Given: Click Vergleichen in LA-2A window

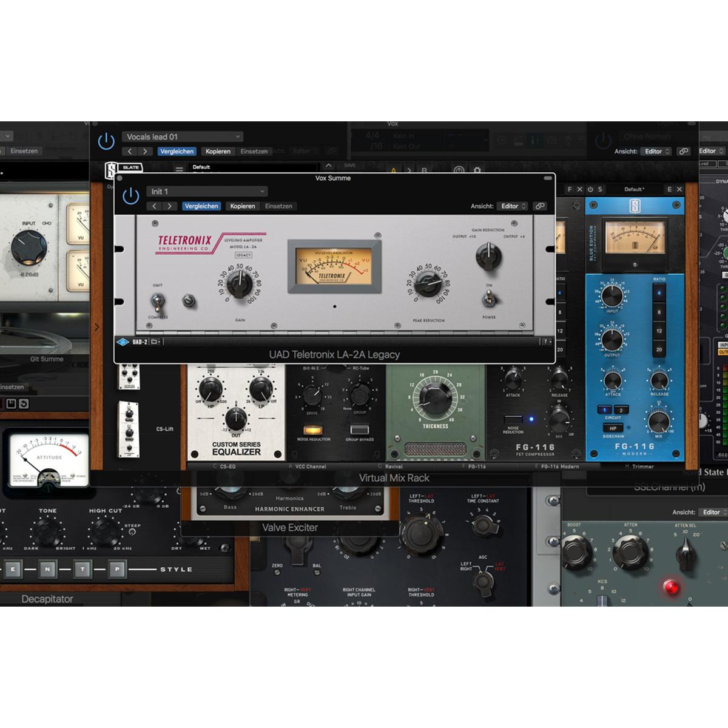Looking at the screenshot, I should tap(201, 206).
